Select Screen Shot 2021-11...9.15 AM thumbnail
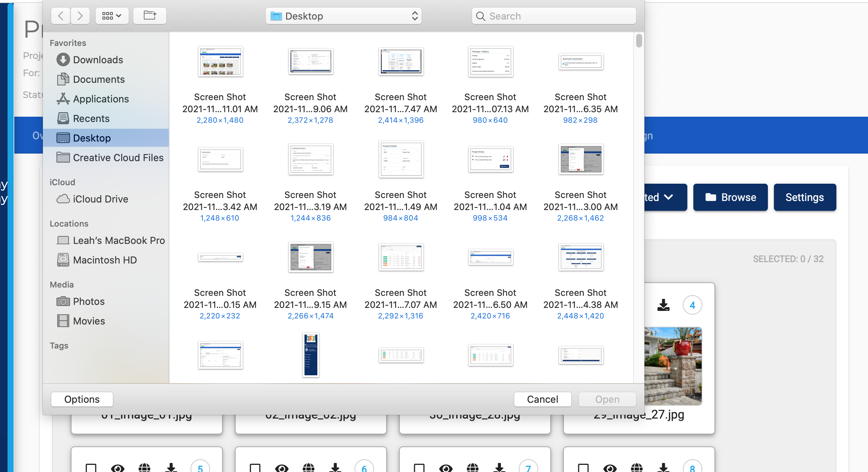 [x=311, y=257]
